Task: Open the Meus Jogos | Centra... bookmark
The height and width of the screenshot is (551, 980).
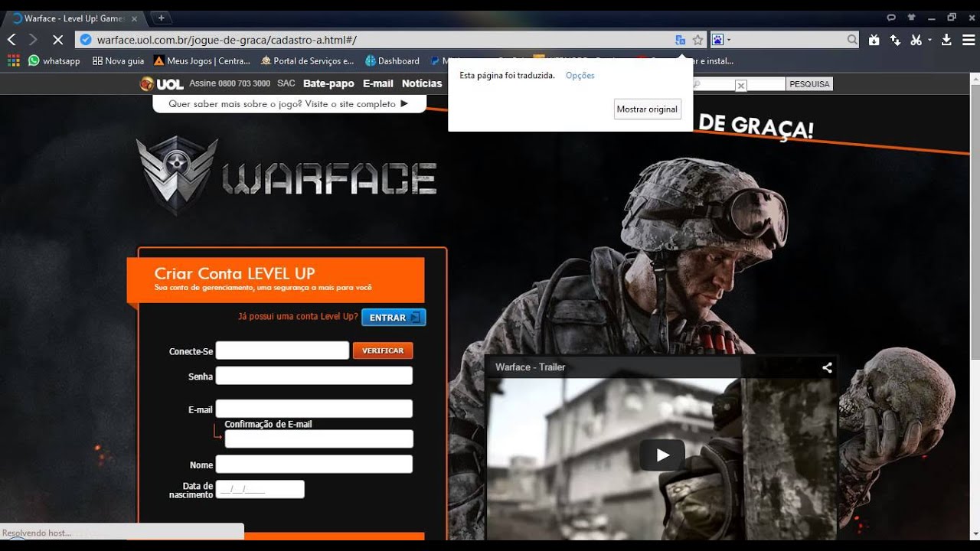Action: 202,60
